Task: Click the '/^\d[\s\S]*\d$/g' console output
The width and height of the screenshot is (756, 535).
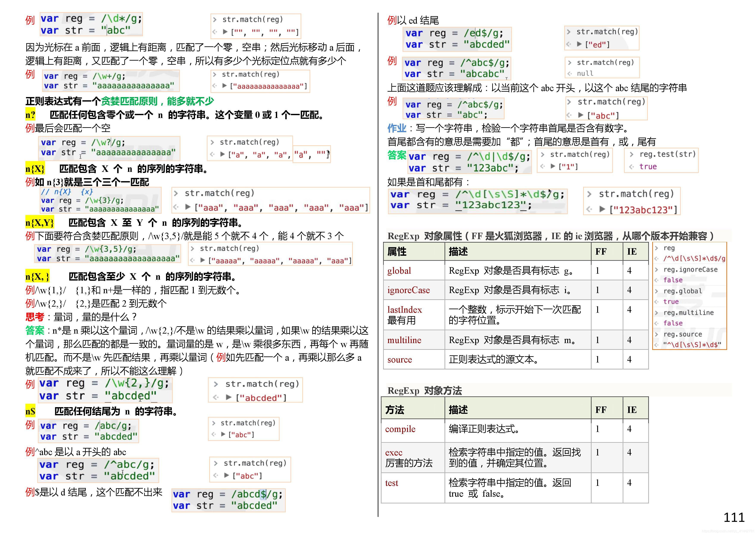Action: 694,259
